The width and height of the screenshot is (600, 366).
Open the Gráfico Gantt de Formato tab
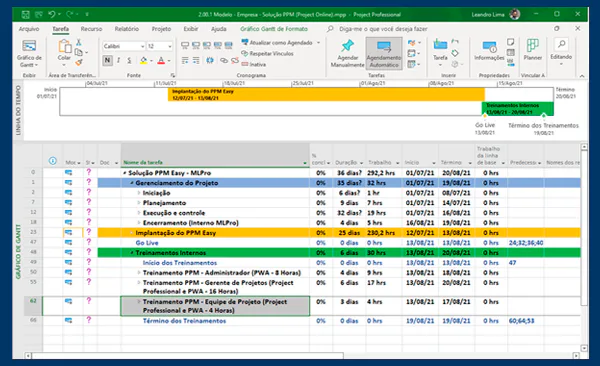click(x=274, y=29)
